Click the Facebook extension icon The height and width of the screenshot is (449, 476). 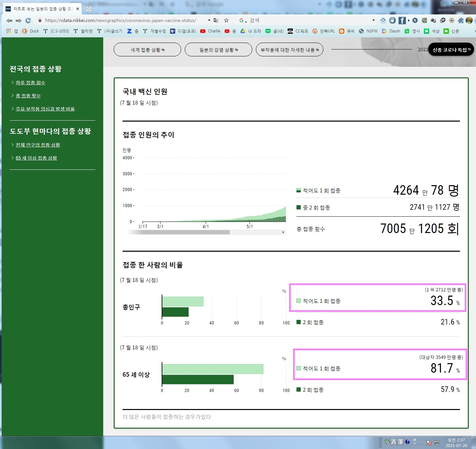(402, 20)
